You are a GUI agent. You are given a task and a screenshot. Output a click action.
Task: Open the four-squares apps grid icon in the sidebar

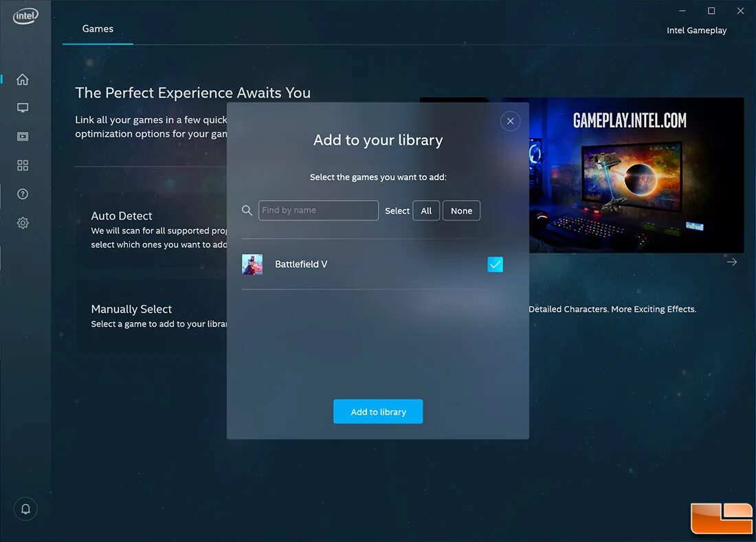click(23, 166)
